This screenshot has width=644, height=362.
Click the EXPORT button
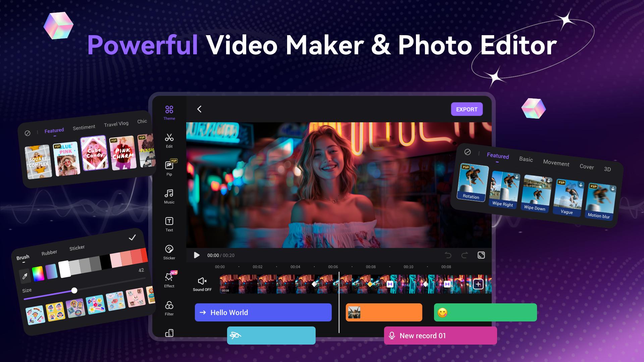pos(467,109)
